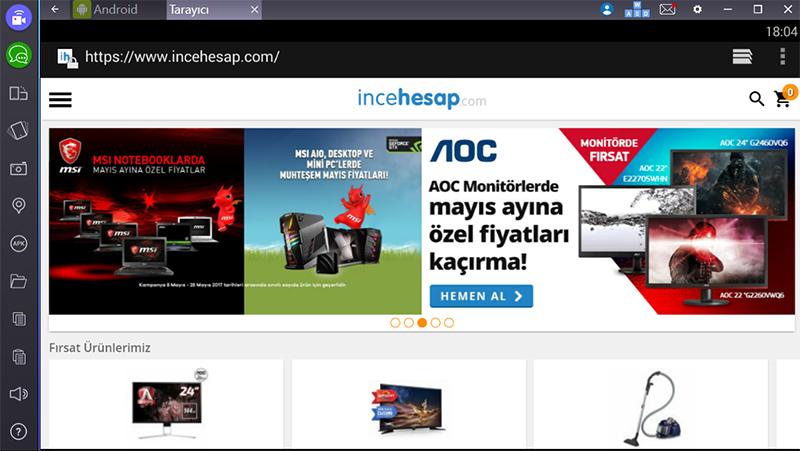Open the set location pin icon
800x451 pixels.
click(x=18, y=206)
